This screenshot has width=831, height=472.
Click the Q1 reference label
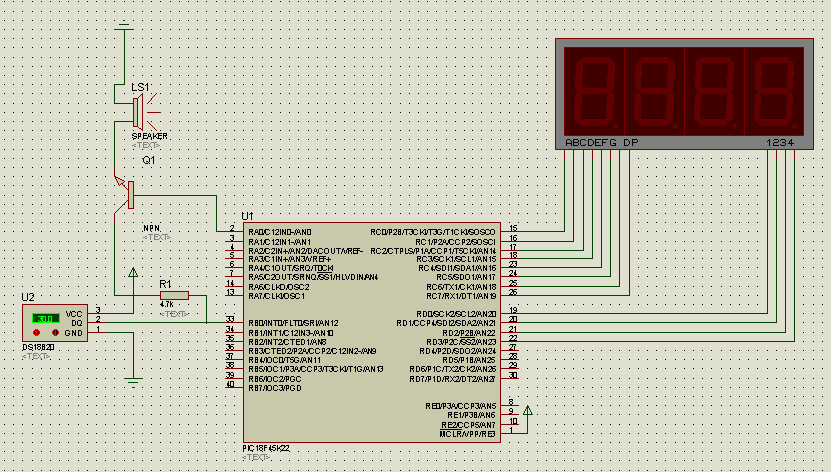tap(148, 160)
